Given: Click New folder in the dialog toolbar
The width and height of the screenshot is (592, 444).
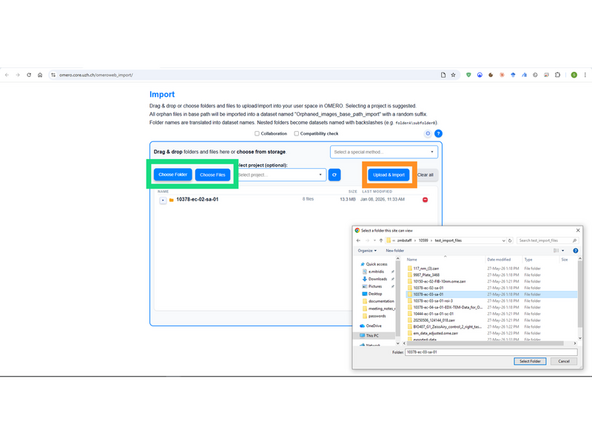Looking at the screenshot, I should pyautogui.click(x=395, y=251).
